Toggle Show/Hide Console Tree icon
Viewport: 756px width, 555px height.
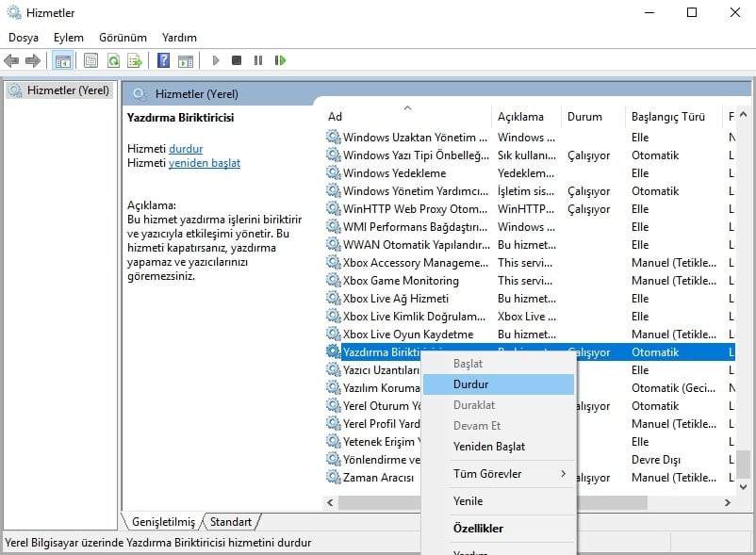coord(63,61)
